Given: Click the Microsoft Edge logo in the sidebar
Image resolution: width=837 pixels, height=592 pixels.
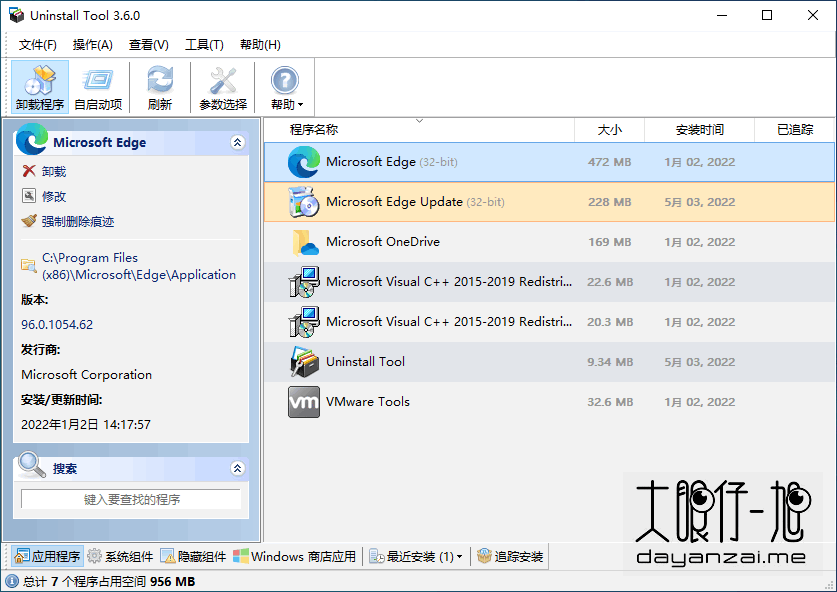Looking at the screenshot, I should pyautogui.click(x=31, y=139).
